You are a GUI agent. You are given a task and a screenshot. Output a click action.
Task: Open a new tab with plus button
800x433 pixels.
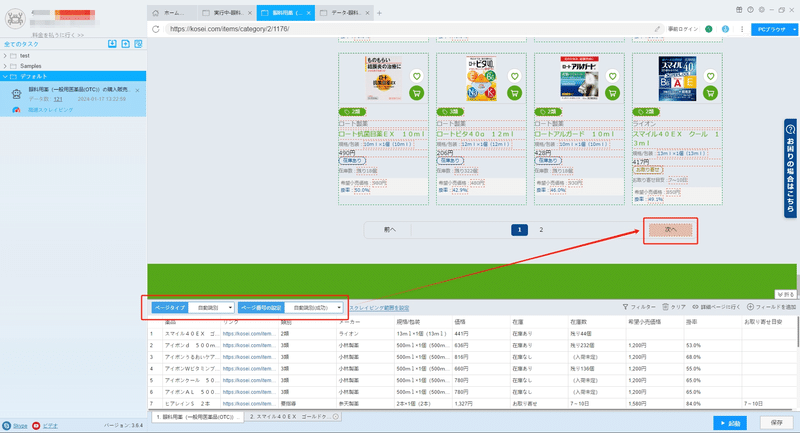pyautogui.click(x=379, y=13)
